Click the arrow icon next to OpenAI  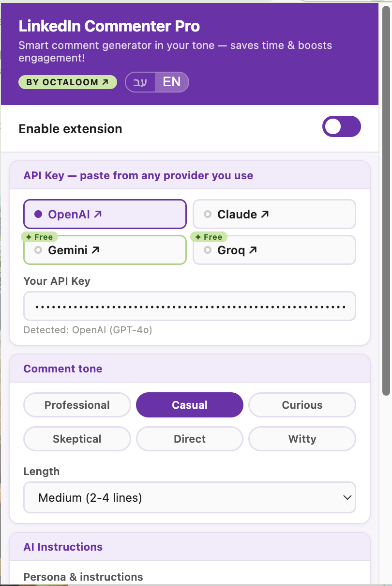tap(98, 214)
